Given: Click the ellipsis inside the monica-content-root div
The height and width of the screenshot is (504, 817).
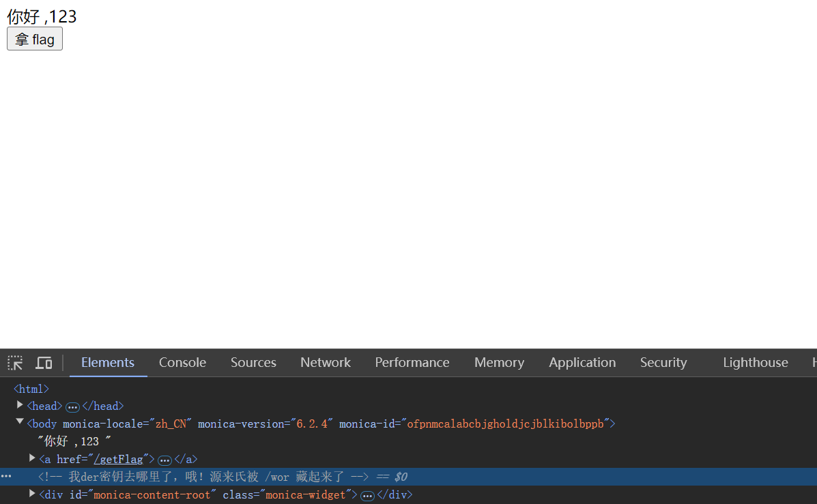Looking at the screenshot, I should [x=367, y=494].
